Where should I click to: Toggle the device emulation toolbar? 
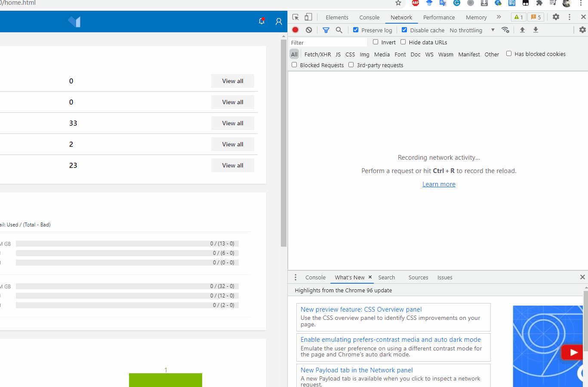pos(308,16)
